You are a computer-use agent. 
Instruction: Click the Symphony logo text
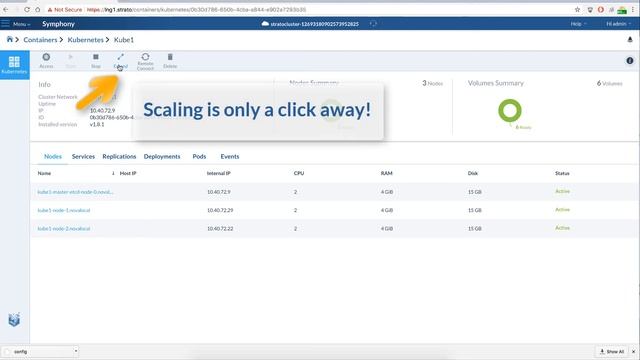coord(58,24)
